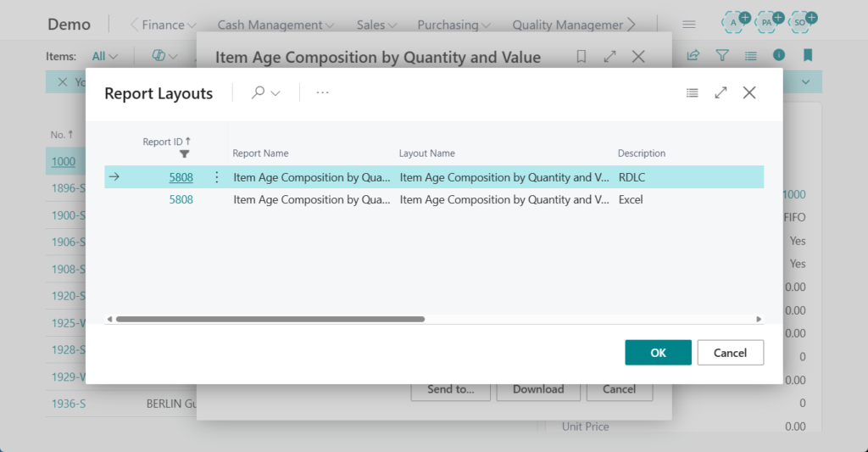The image size is (868, 452).
Task: Confirm selection with OK button
Action: click(x=658, y=353)
